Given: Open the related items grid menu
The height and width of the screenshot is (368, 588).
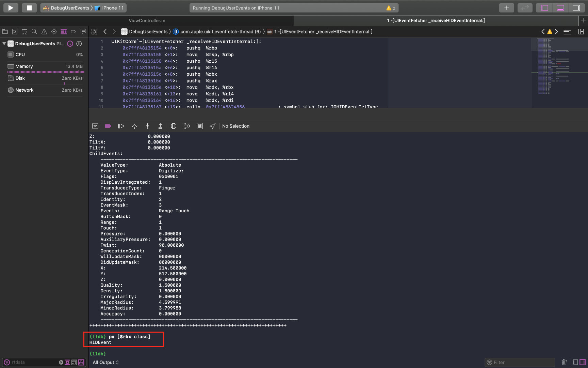Looking at the screenshot, I should (95, 32).
